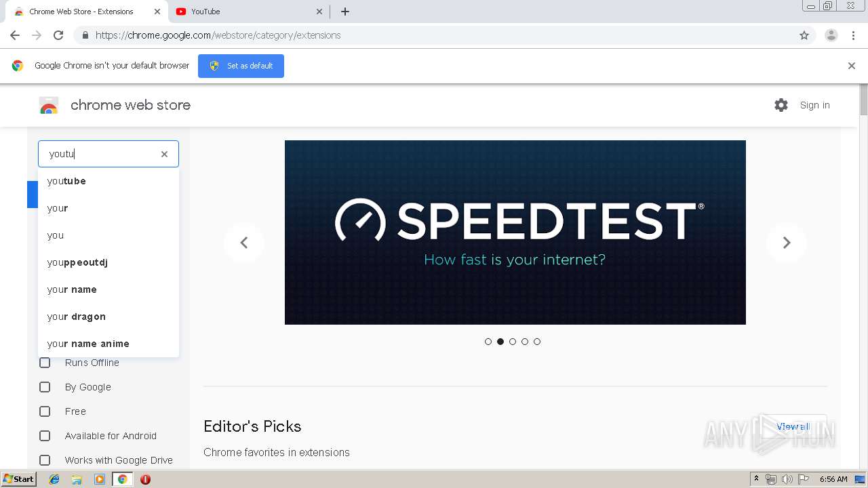Image resolution: width=868 pixels, height=488 pixels.
Task: Open the Windows Start menu
Action: (x=19, y=479)
